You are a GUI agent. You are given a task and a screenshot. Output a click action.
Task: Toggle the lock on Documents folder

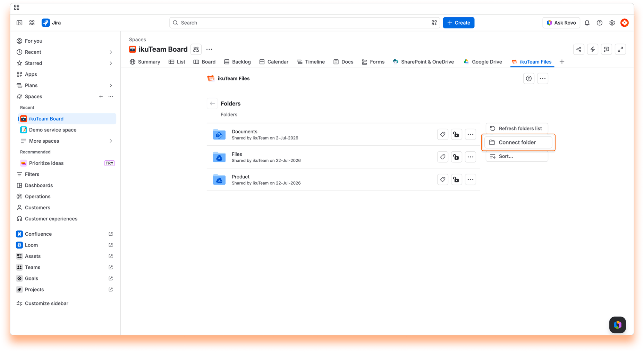pos(457,134)
